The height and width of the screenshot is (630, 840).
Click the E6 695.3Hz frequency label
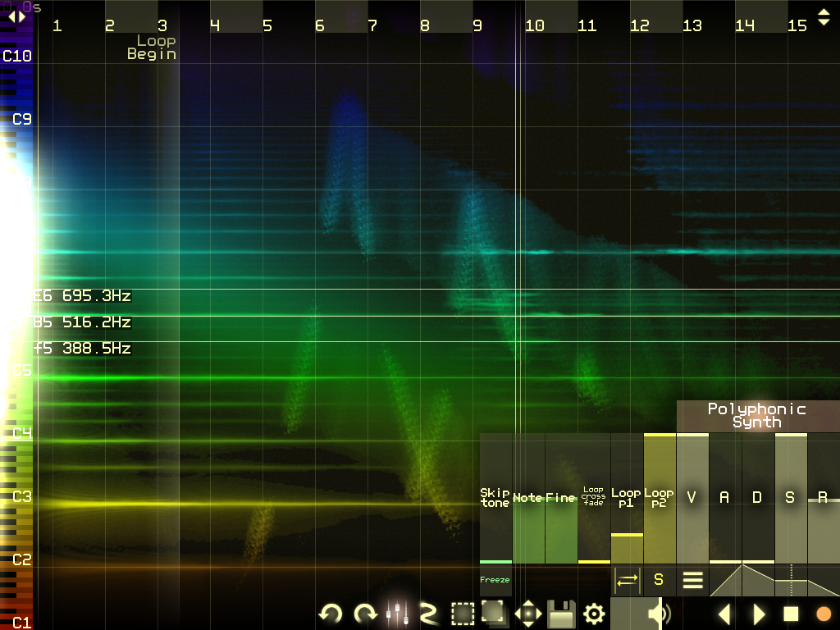pos(83,295)
